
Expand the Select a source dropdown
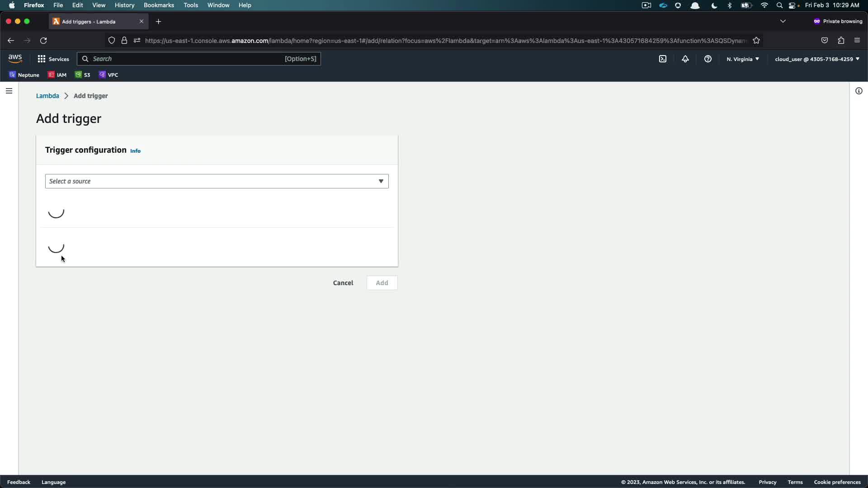click(x=217, y=181)
